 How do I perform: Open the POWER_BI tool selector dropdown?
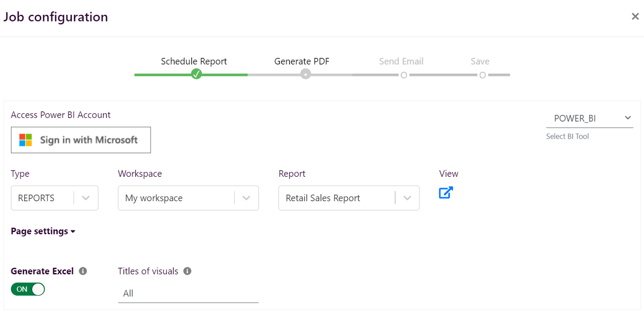coord(590,118)
